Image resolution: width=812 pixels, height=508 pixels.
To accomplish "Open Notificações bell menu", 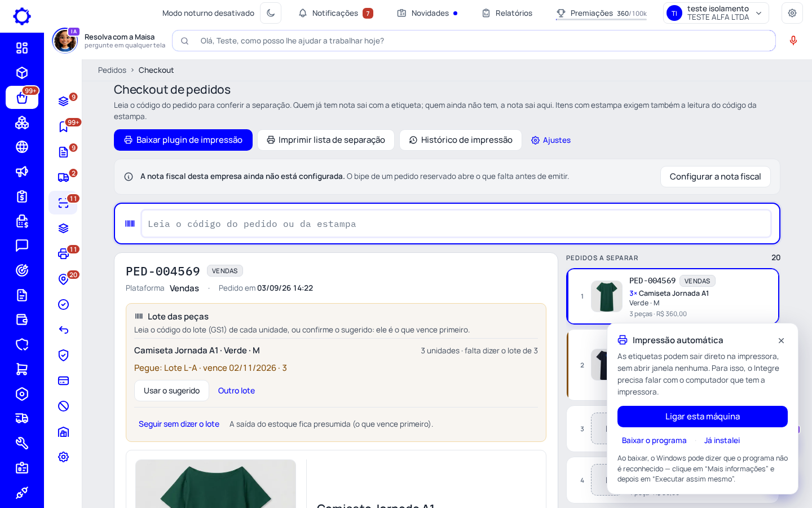I will 336,13.
